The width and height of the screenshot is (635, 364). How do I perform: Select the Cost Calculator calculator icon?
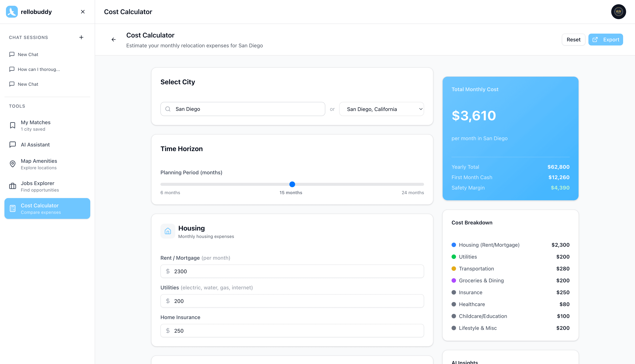tap(12, 208)
